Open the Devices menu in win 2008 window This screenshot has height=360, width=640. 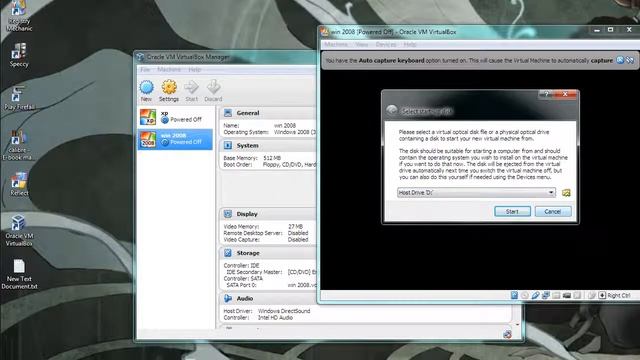(386, 44)
